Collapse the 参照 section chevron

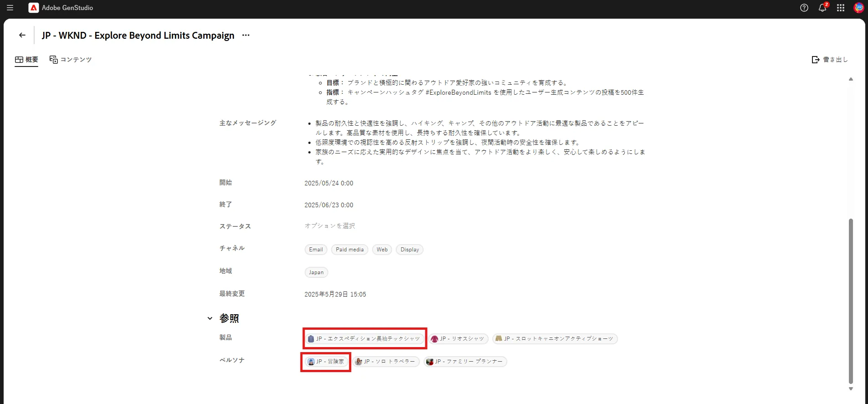pyautogui.click(x=210, y=318)
